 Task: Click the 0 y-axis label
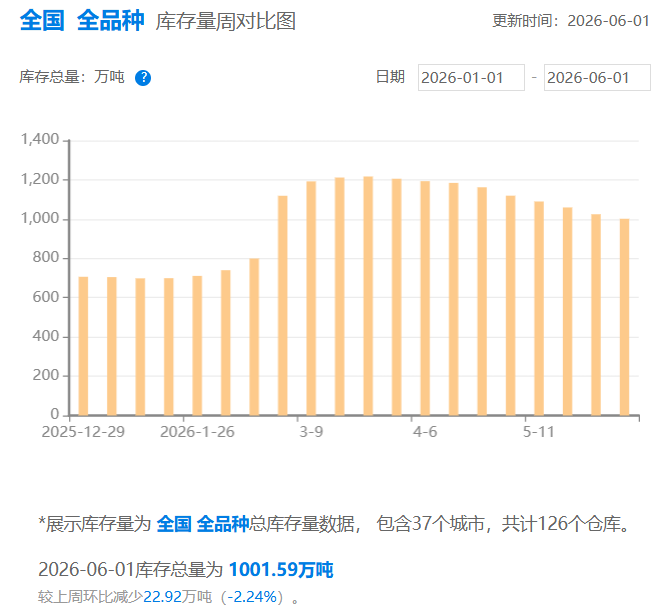pos(55,414)
